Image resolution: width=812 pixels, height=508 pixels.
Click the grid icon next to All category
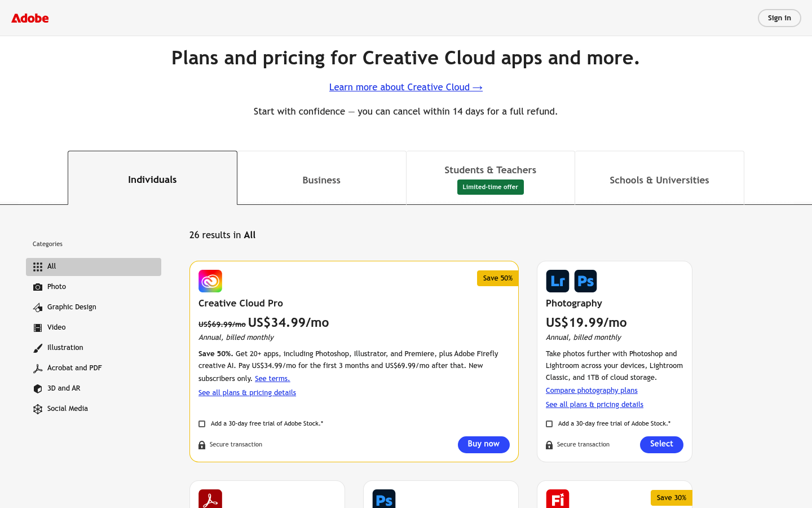(38, 267)
